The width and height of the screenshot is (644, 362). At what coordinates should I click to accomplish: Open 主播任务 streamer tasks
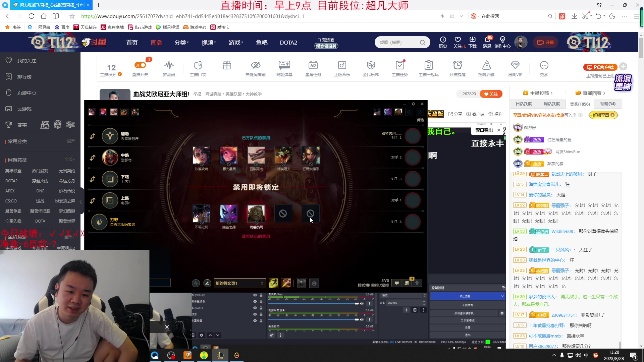tap(400, 68)
